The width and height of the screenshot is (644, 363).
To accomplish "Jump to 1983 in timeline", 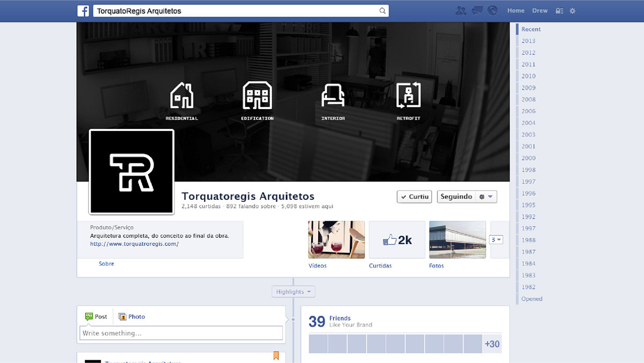I will point(529,275).
